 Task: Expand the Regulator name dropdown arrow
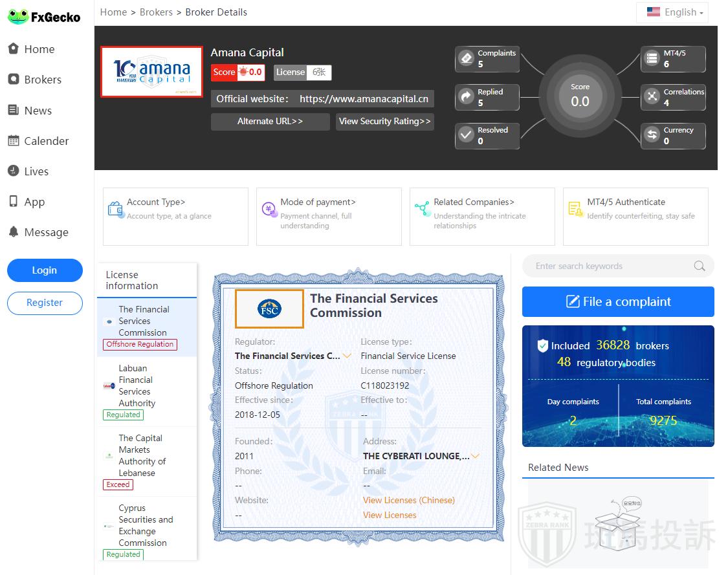347,356
